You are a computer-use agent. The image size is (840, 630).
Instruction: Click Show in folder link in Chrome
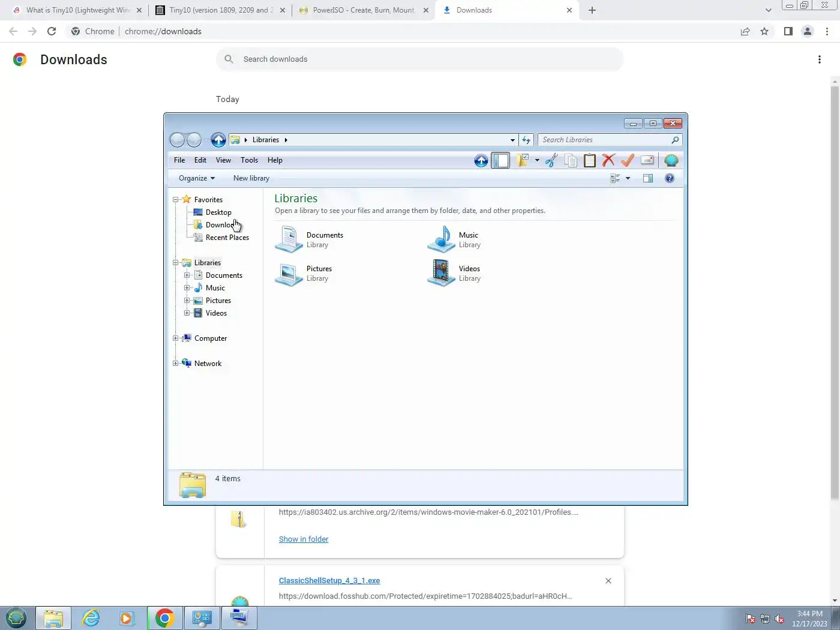pos(304,539)
